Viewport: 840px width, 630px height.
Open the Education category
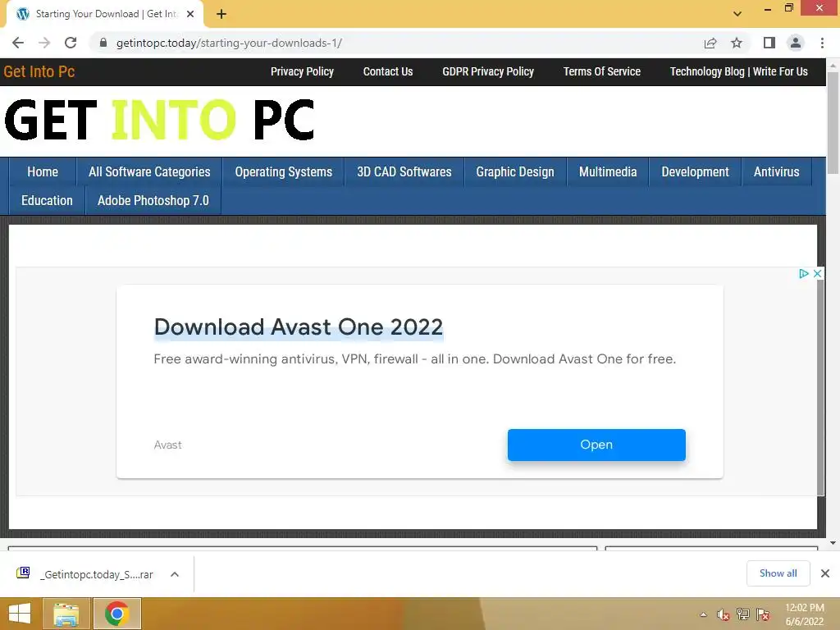47,201
